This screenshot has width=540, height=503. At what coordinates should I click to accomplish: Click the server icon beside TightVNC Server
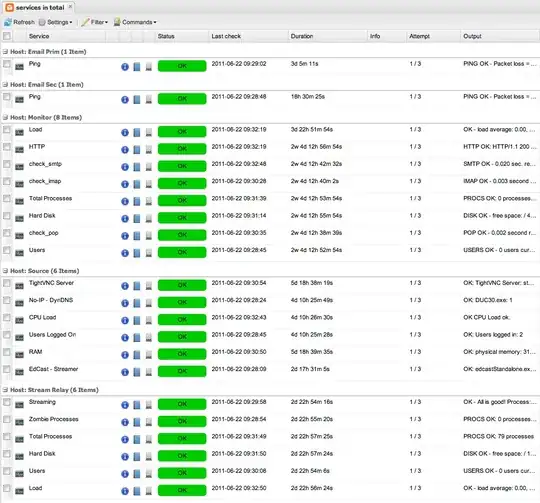19,286
